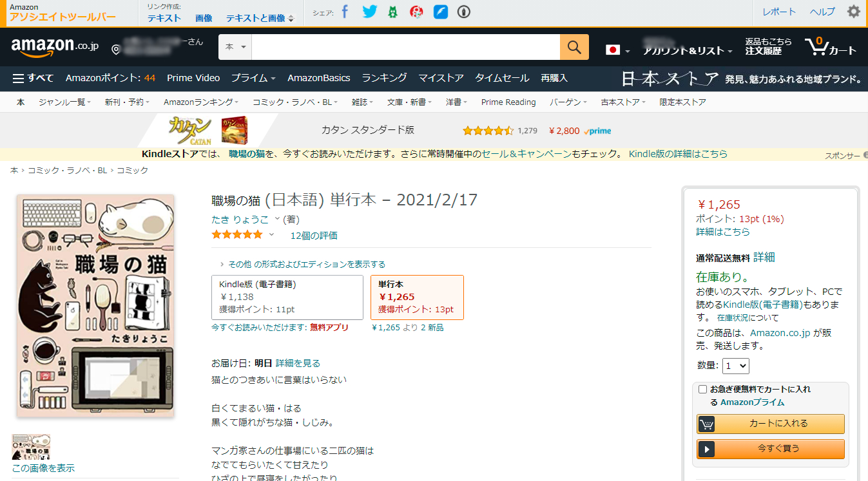Go to タイムセール
Viewport: 868px width, 481px height.
click(502, 78)
